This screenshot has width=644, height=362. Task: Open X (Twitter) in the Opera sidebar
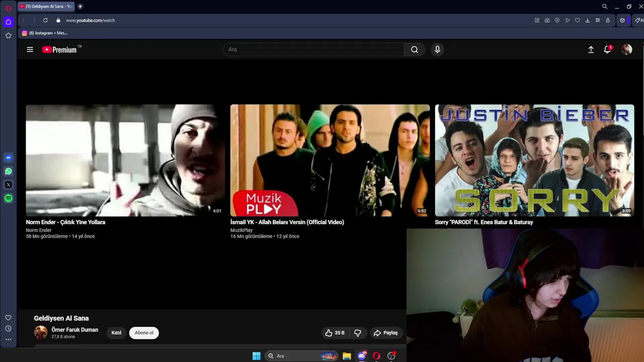tap(8, 185)
